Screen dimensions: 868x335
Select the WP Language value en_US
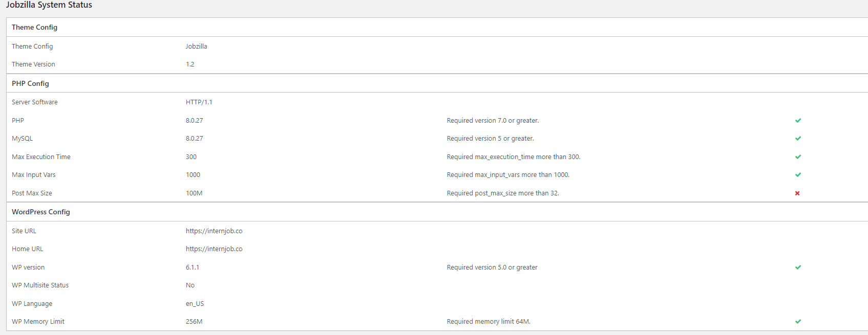pyautogui.click(x=195, y=304)
